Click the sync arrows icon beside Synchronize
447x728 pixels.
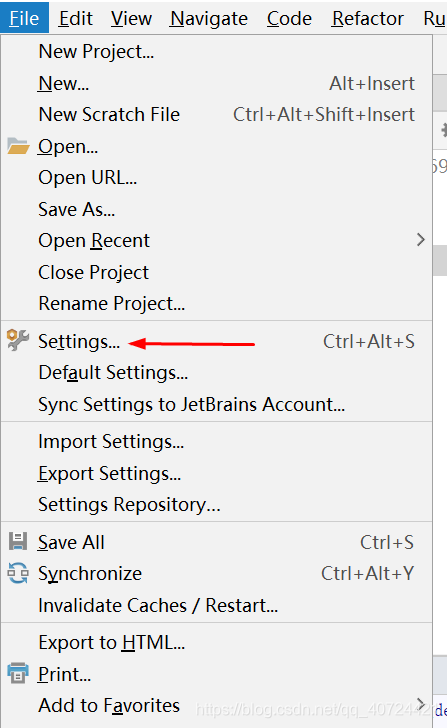tap(18, 573)
